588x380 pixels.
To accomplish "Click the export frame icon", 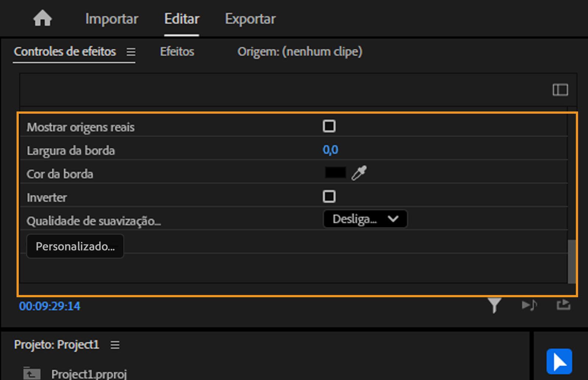I will pyautogui.click(x=563, y=305).
